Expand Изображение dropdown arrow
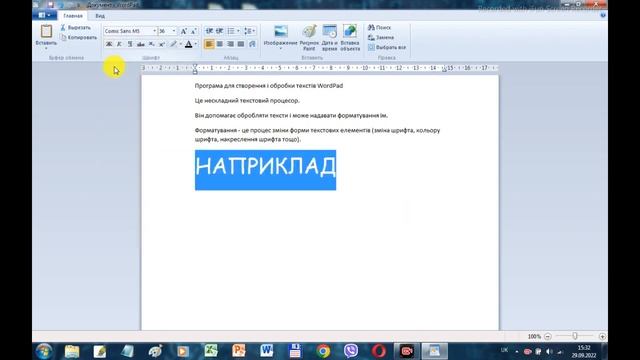 pos(281,49)
